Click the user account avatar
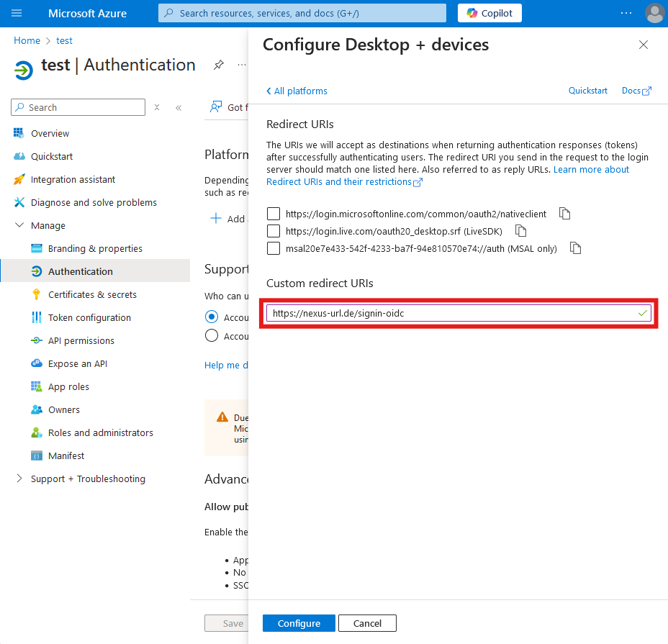This screenshot has width=668, height=644. (654, 13)
